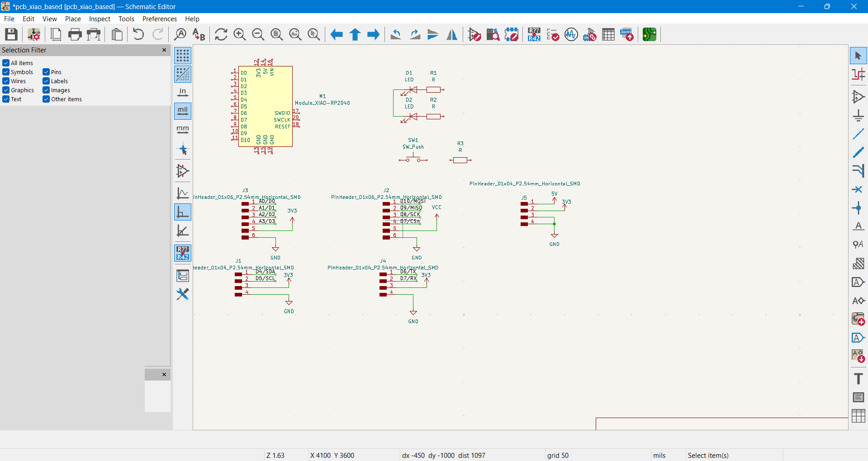Navigate up one sheet level

pos(355,34)
